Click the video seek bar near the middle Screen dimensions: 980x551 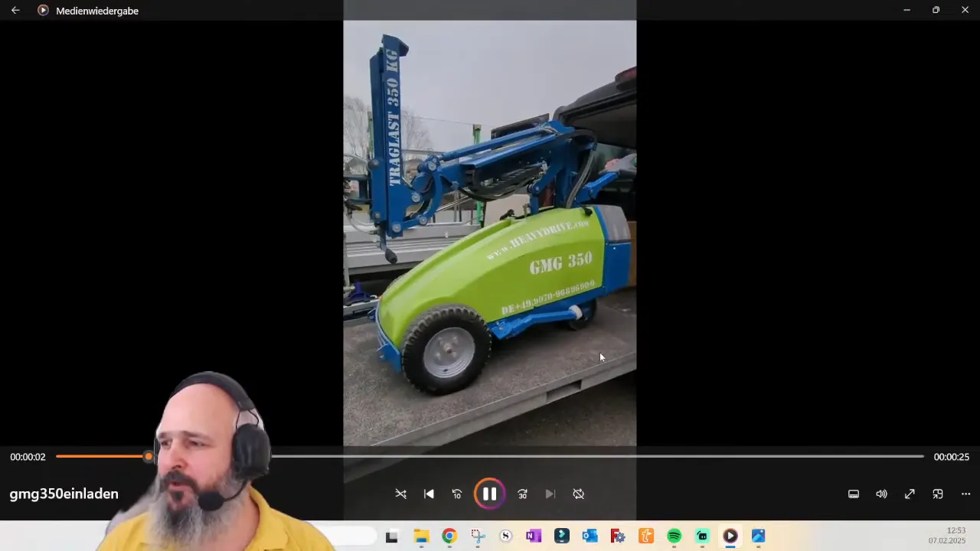(x=490, y=456)
